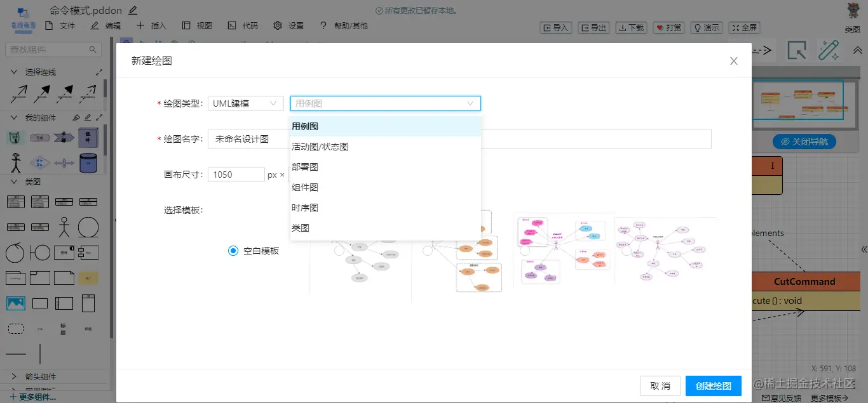Click the magic wand tool icon
The width and height of the screenshot is (868, 403).
829,50
